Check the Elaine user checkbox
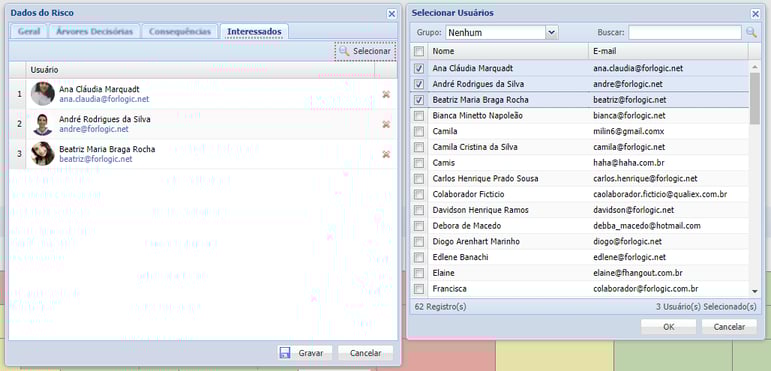Screen dimensions: 771x371 click(419, 273)
